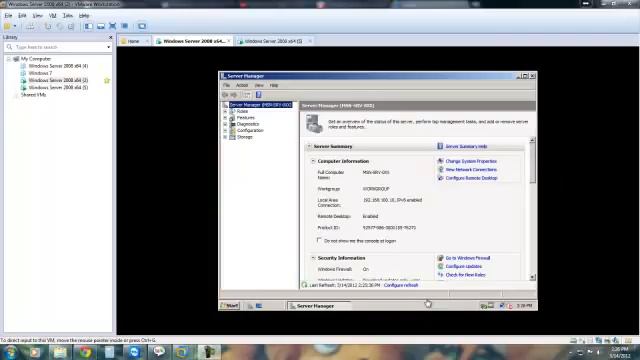Viewport: 640px width, 360px height.
Task: Select Windows Server 2008 x64 (4) in library
Action: 58,66
